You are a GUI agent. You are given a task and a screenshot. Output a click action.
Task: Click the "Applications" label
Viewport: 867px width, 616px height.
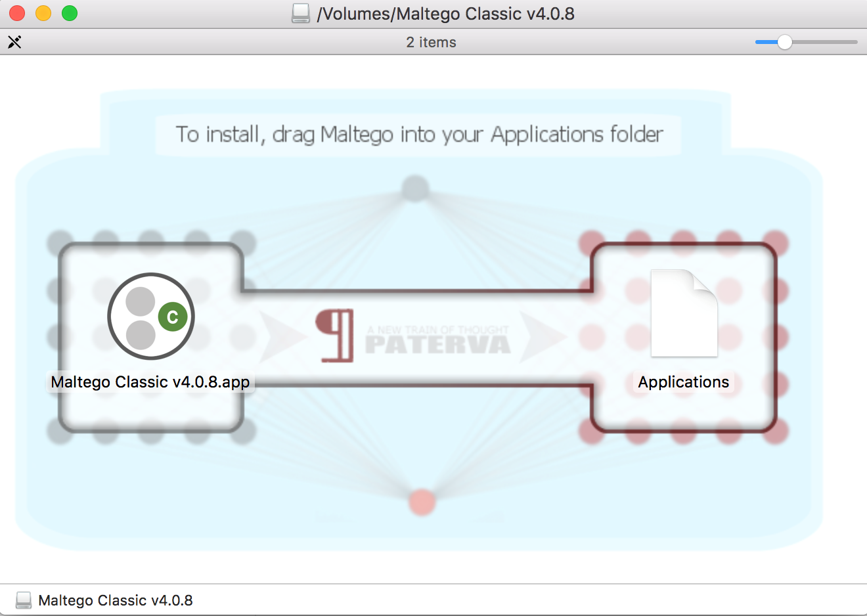click(x=684, y=382)
